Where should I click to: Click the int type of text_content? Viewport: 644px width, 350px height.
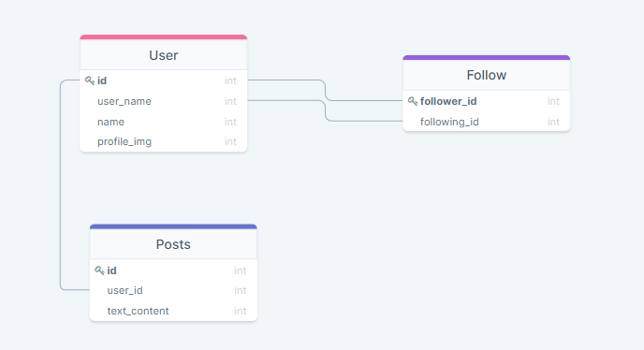(241, 311)
